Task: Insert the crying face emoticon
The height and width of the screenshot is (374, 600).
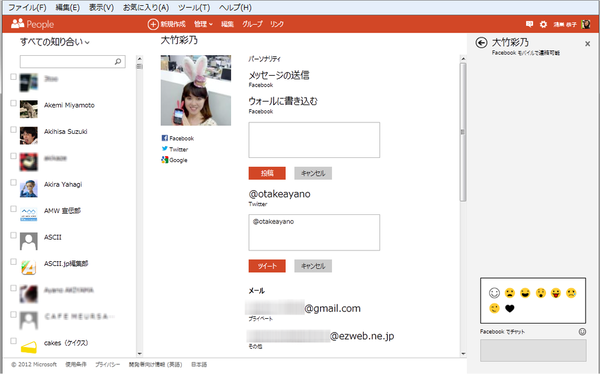Action: 571,293
